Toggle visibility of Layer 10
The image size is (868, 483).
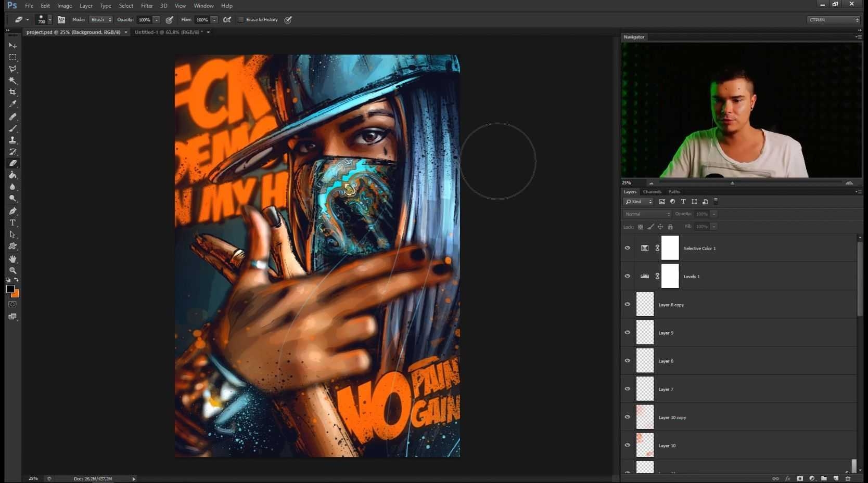tap(628, 445)
